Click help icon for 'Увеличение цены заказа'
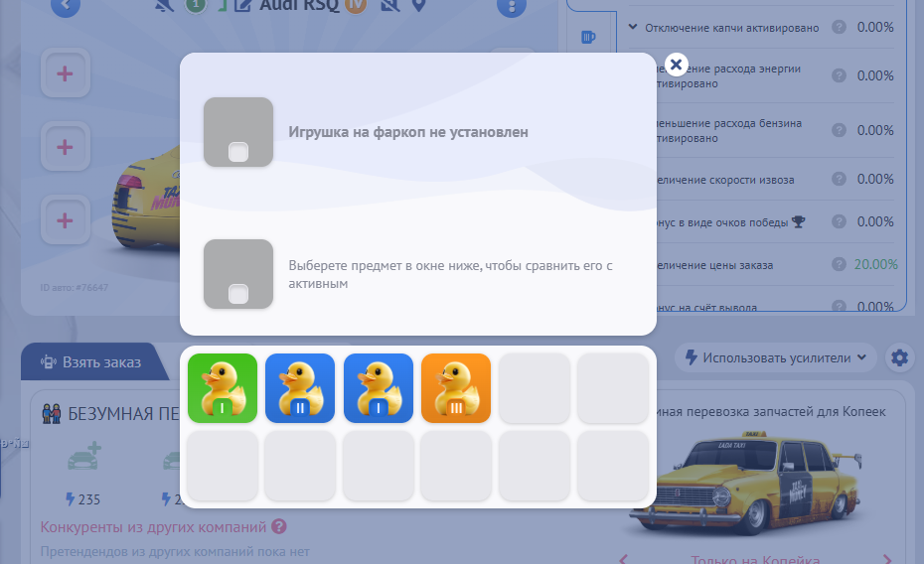Viewport: 924px width, 564px height. (840, 265)
